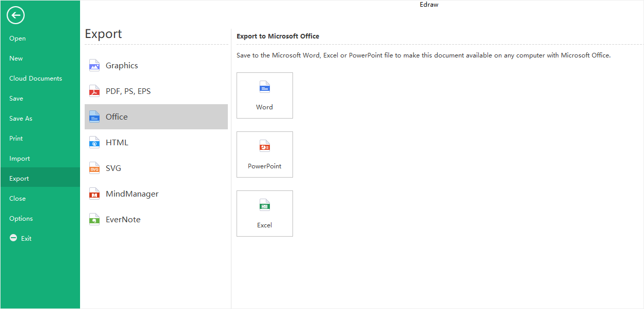The image size is (644, 309).
Task: Open the Cloud Documents menu item
Action: tap(35, 79)
